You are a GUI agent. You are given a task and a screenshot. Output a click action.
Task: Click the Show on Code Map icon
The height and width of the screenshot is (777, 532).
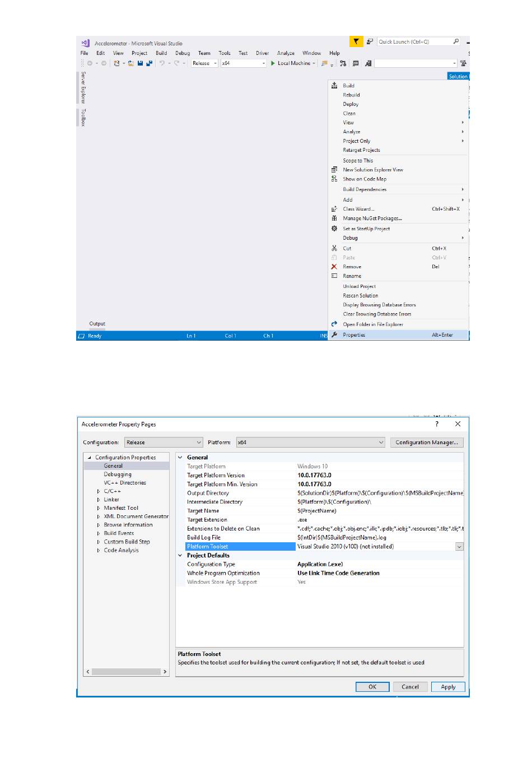334,179
